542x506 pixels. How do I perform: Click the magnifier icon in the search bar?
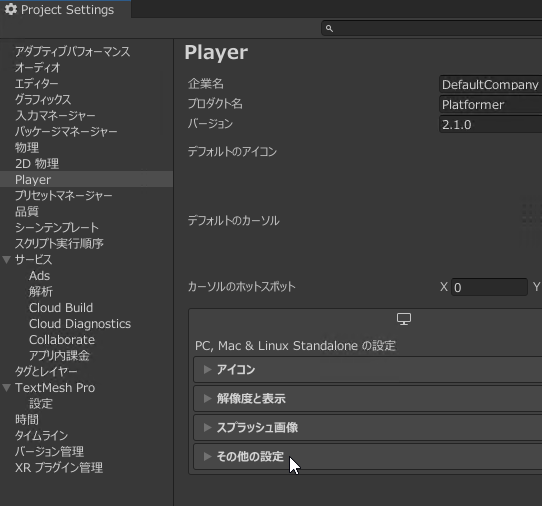tap(329, 28)
